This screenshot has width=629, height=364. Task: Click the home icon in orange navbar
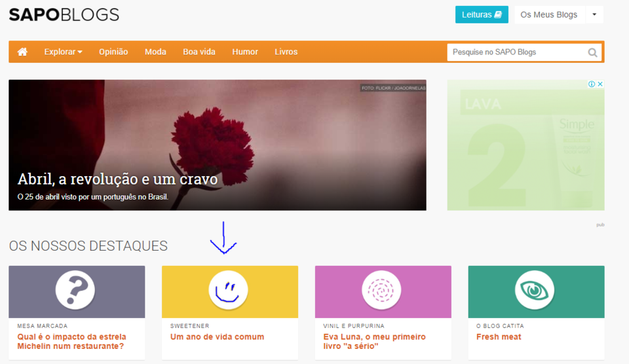(x=22, y=52)
